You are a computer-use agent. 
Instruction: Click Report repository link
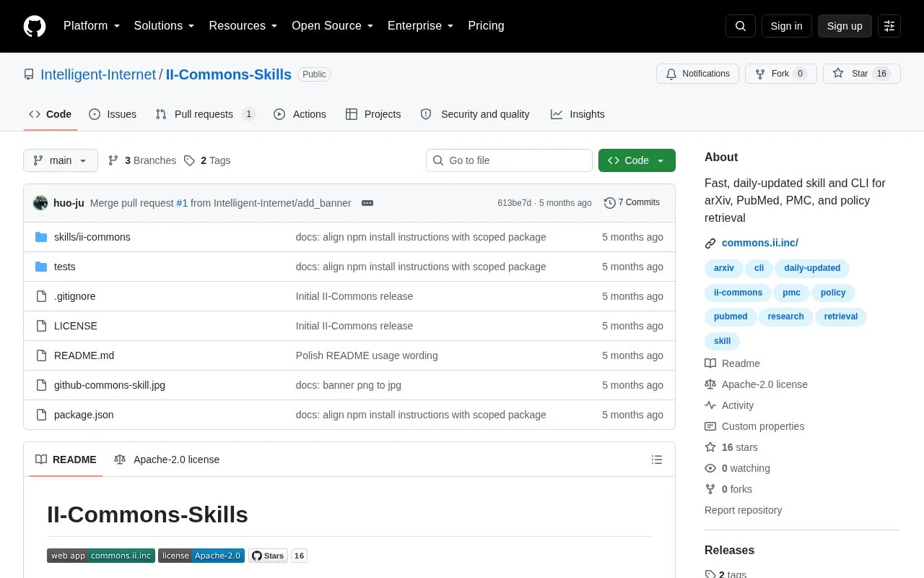743,510
